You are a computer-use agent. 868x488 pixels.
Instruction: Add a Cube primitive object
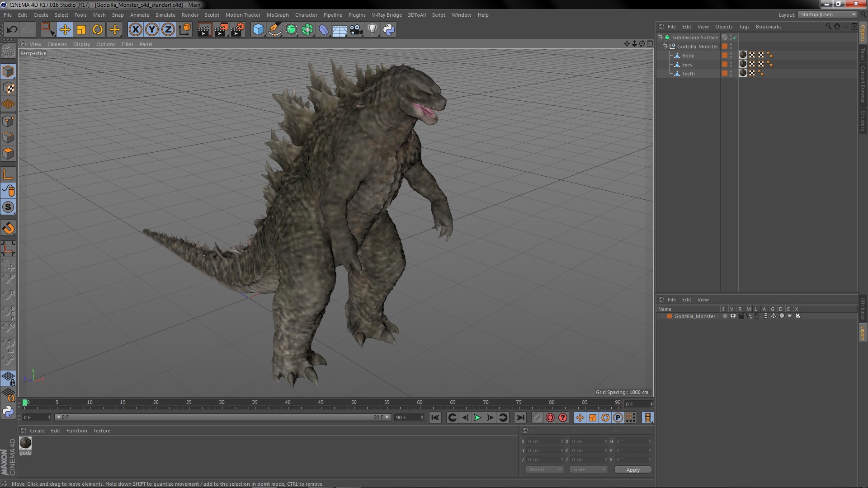(x=258, y=30)
